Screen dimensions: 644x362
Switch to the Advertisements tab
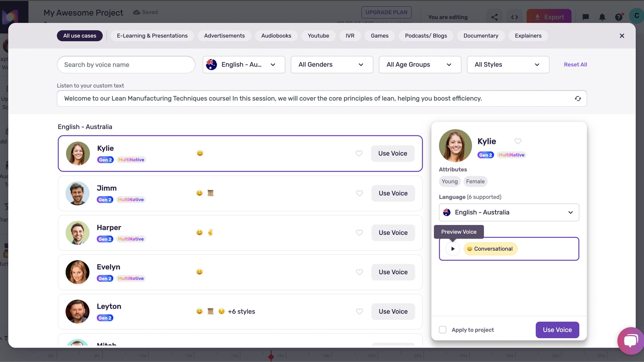[224, 36]
